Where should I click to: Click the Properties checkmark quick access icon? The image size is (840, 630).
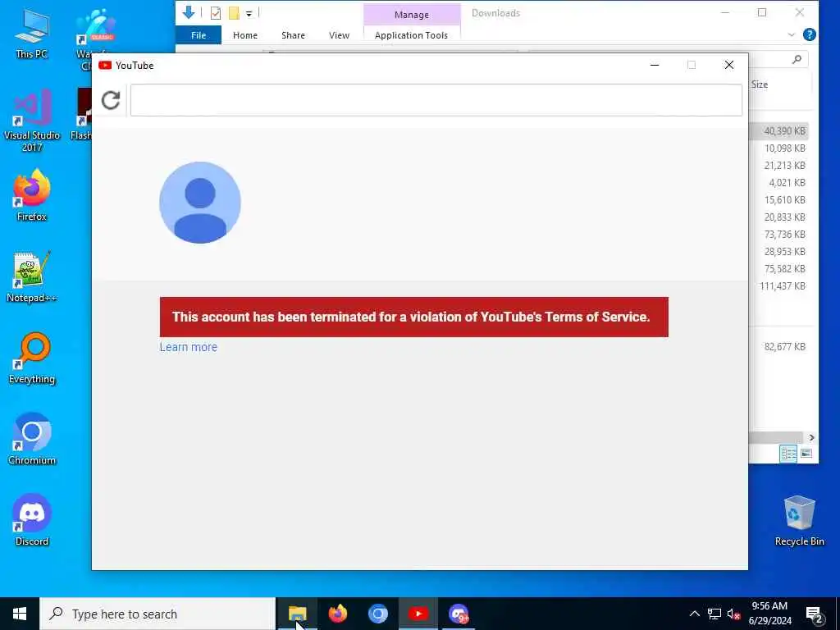pyautogui.click(x=216, y=13)
